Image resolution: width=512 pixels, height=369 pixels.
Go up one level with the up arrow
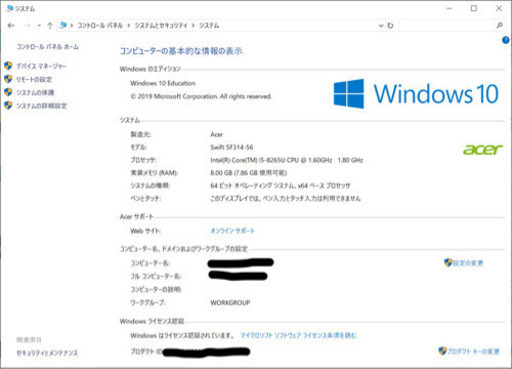(50, 25)
